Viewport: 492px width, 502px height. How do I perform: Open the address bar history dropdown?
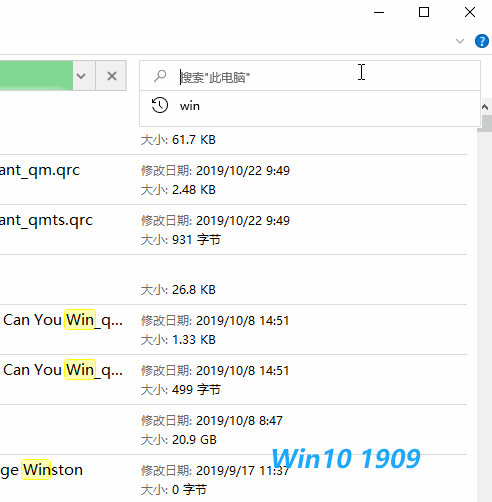click(81, 76)
